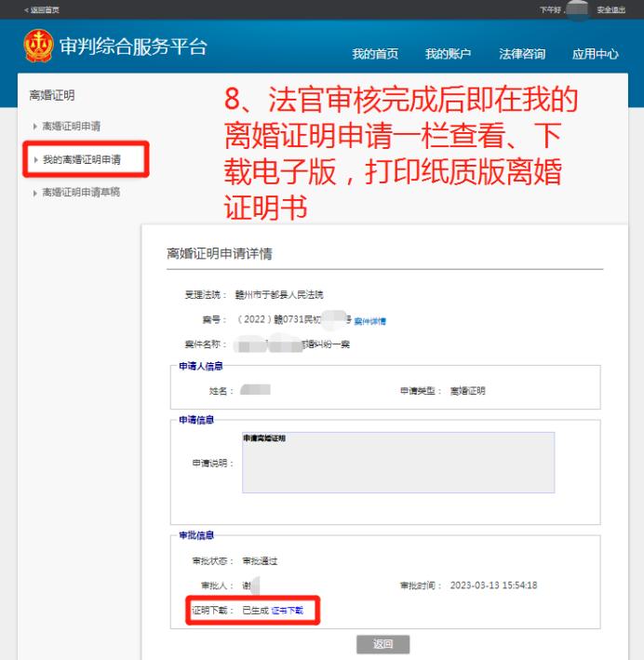The width and height of the screenshot is (644, 660).
Task: Open 法律咨询 navigation item
Action: [x=522, y=54]
